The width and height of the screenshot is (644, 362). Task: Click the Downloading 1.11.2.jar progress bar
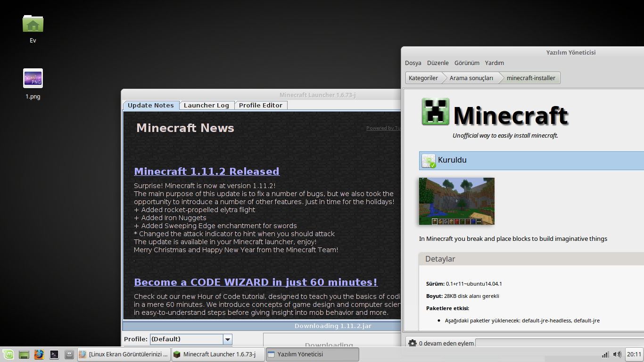click(262, 326)
